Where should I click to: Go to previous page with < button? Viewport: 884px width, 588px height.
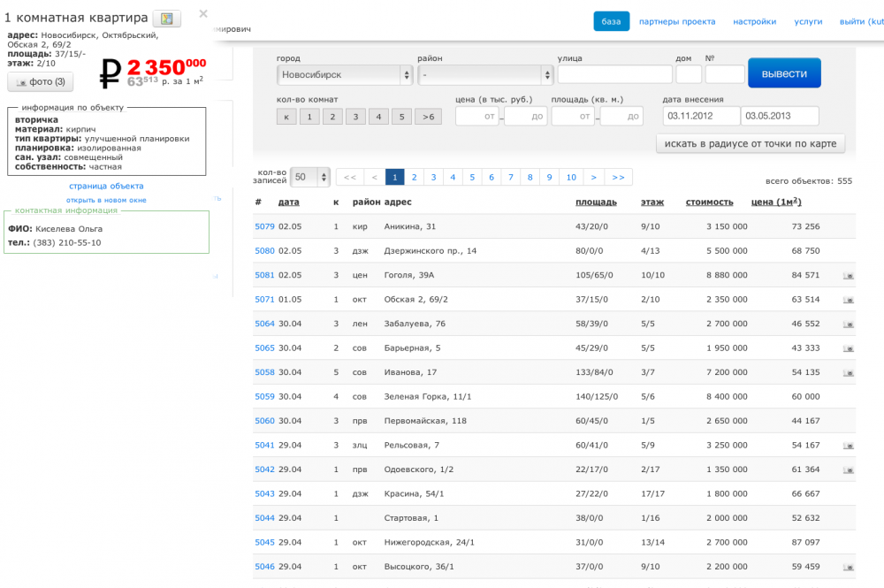(375, 177)
